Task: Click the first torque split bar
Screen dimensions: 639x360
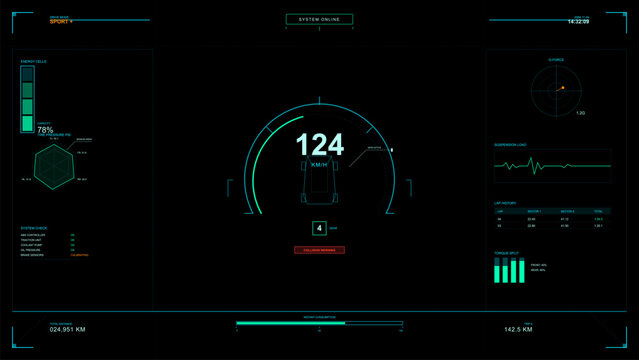Action: (497, 270)
